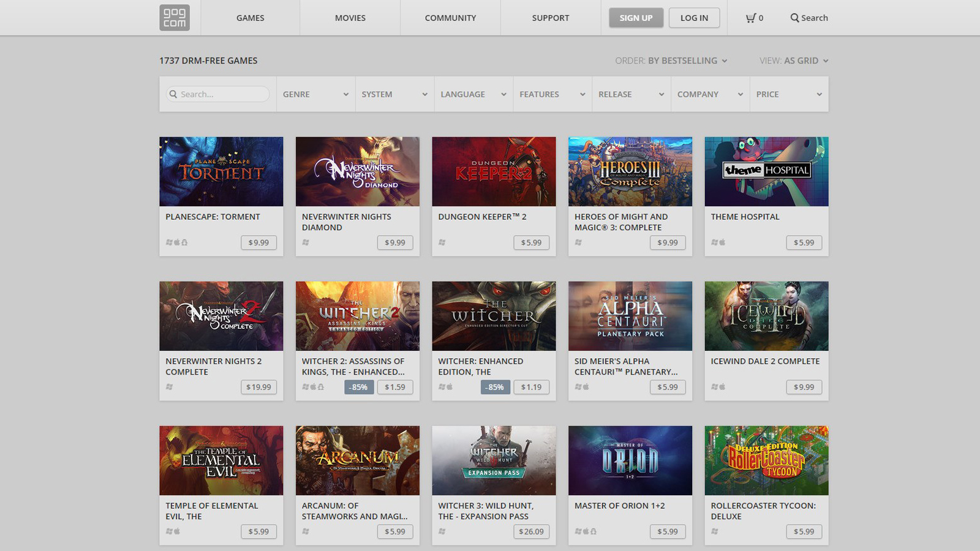The image size is (980, 551).
Task: Click the Mac icon under Icewind Dale 2 Complete
Action: (x=722, y=387)
